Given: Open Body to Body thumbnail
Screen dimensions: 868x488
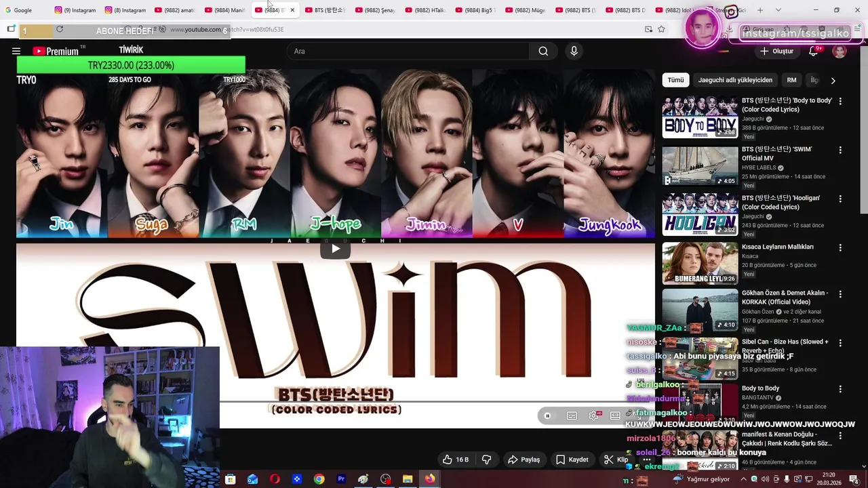Looking at the screenshot, I should pos(700,117).
